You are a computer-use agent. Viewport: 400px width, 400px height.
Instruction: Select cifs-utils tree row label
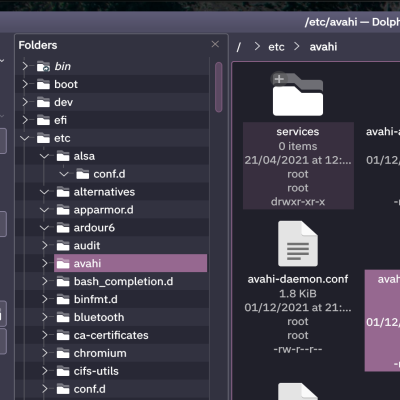tap(96, 371)
